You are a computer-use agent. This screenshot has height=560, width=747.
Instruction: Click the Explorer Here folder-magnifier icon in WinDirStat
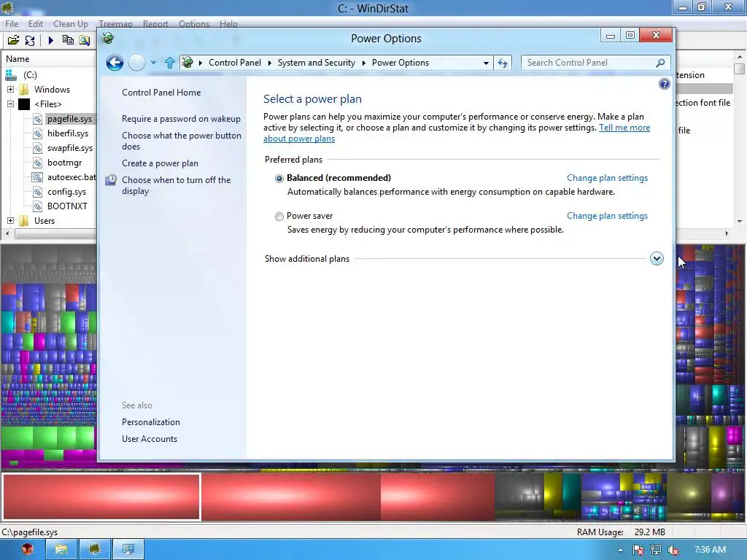[85, 41]
